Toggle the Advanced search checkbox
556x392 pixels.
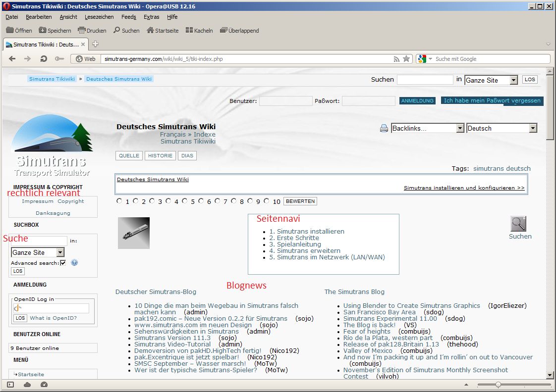[63, 263]
